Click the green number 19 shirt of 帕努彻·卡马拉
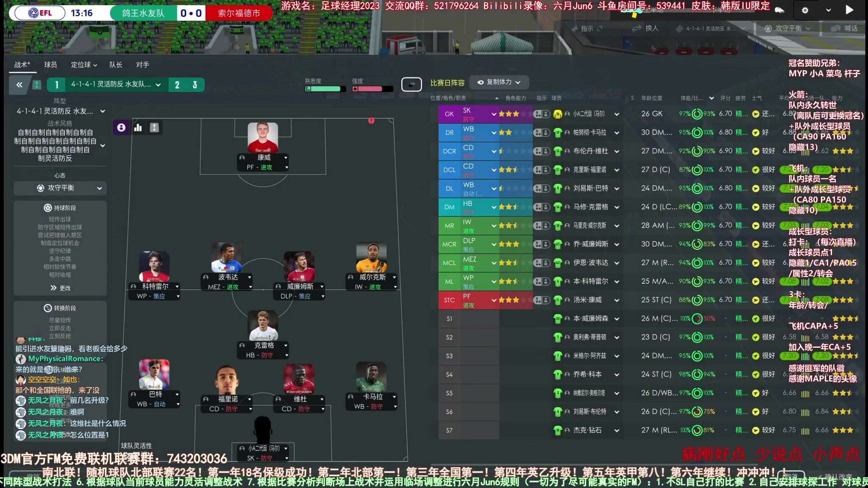The image size is (868, 488). (x=558, y=133)
